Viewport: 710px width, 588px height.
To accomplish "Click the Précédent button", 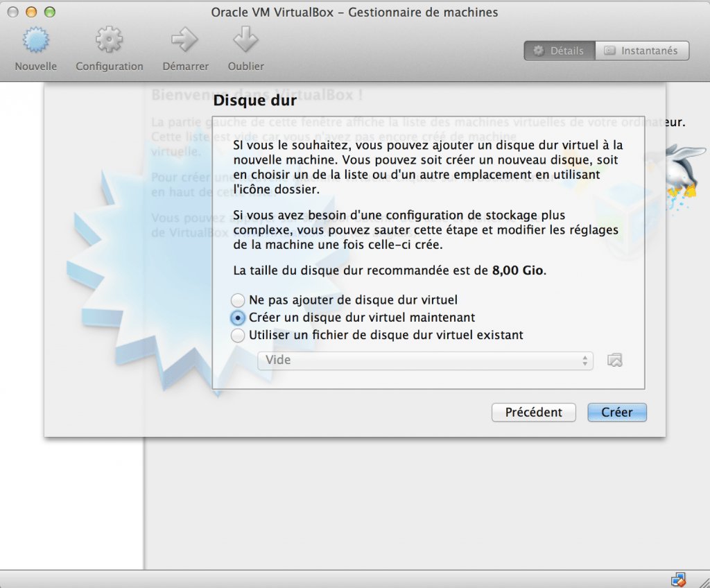I will pos(533,412).
